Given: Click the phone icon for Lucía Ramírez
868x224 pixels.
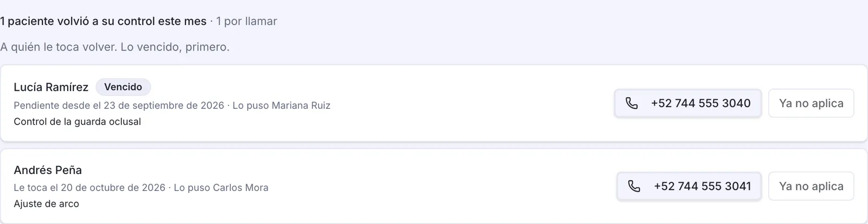Looking at the screenshot, I should click(x=631, y=103).
